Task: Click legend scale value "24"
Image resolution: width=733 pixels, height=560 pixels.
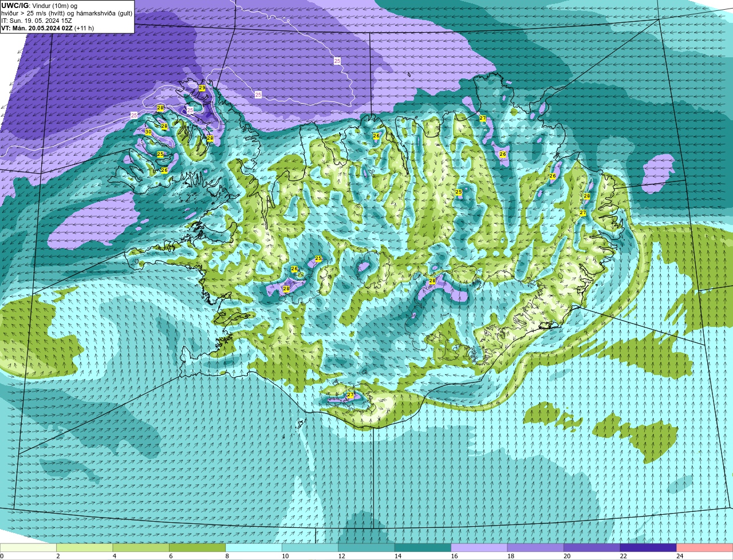Action: (680, 556)
